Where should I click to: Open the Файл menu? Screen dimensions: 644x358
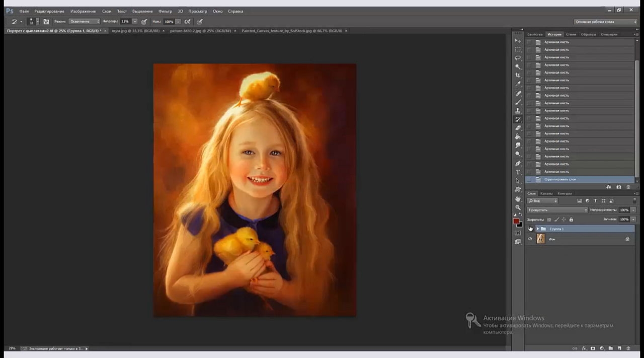click(24, 11)
